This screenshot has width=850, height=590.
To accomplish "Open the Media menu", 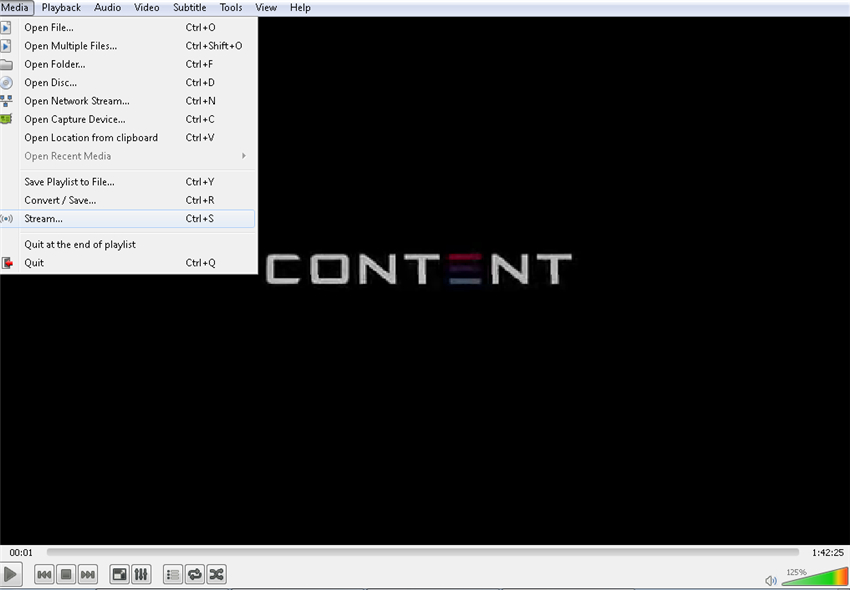I will (16, 8).
